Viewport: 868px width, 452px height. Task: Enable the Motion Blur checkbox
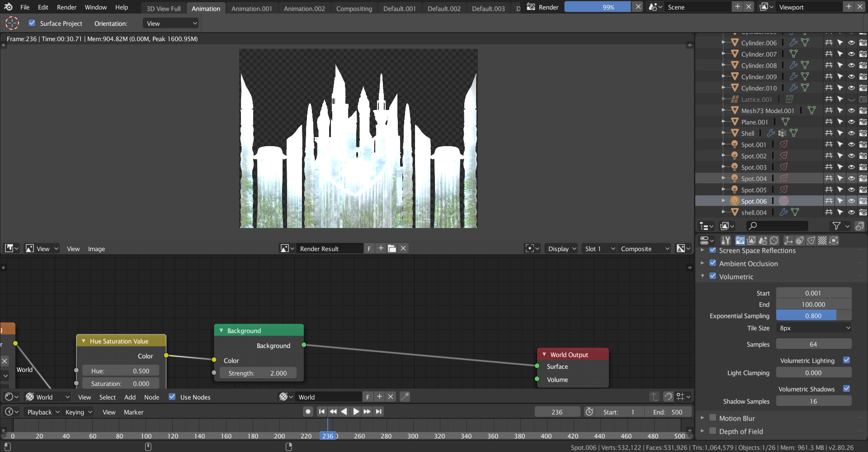(x=713, y=418)
